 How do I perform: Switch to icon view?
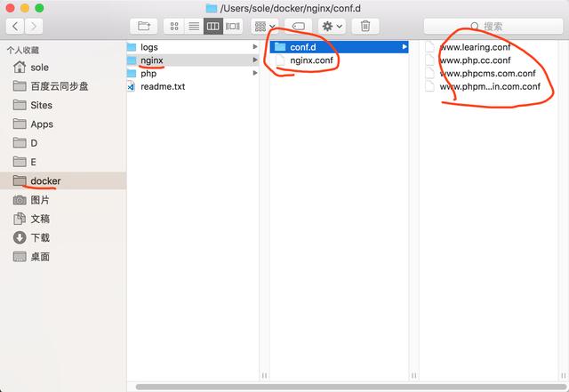(x=174, y=26)
